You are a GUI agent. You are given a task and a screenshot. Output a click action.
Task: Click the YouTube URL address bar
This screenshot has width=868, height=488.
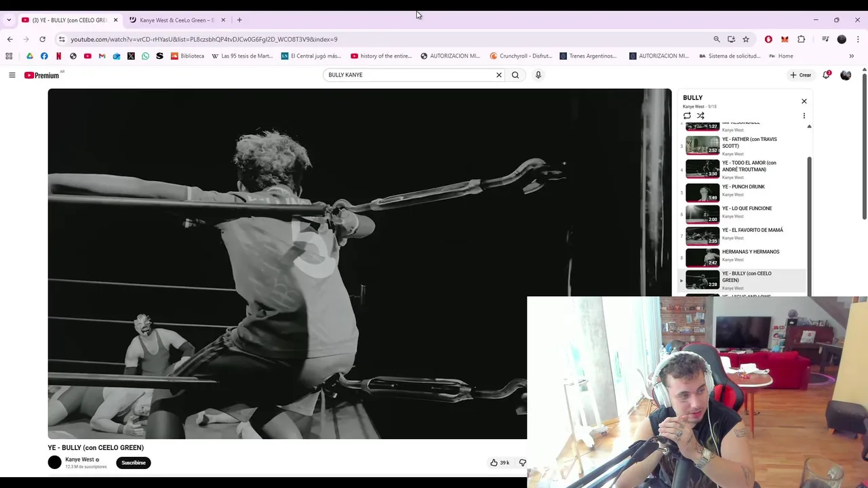coord(387,39)
